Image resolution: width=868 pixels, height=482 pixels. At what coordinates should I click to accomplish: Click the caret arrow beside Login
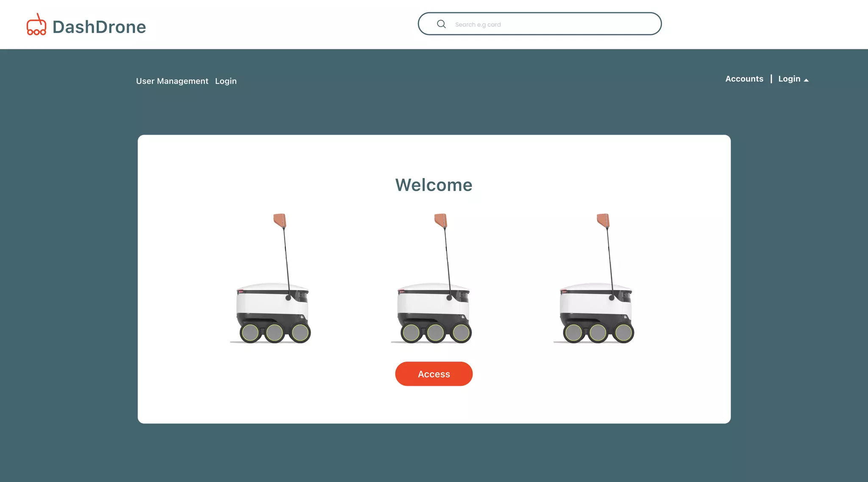(806, 80)
